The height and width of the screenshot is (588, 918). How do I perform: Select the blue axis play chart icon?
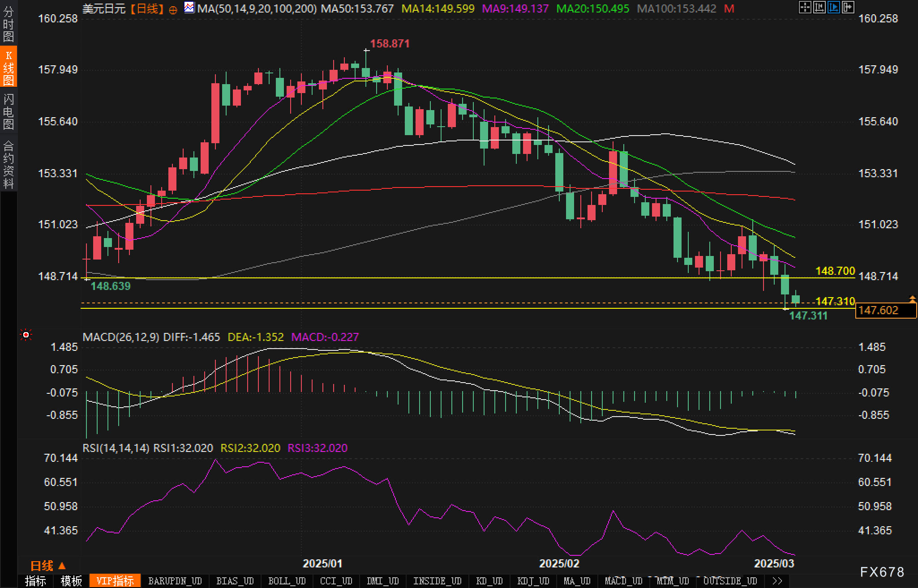(833, 7)
